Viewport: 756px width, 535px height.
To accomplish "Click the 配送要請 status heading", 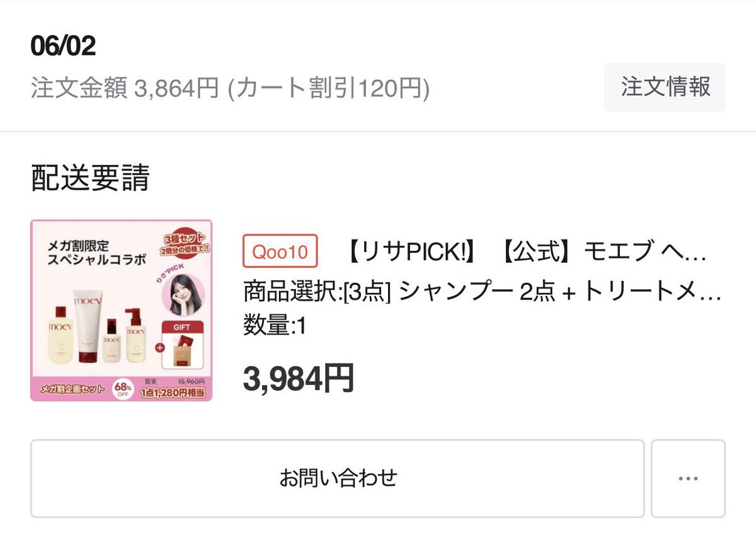I will coord(90,178).
